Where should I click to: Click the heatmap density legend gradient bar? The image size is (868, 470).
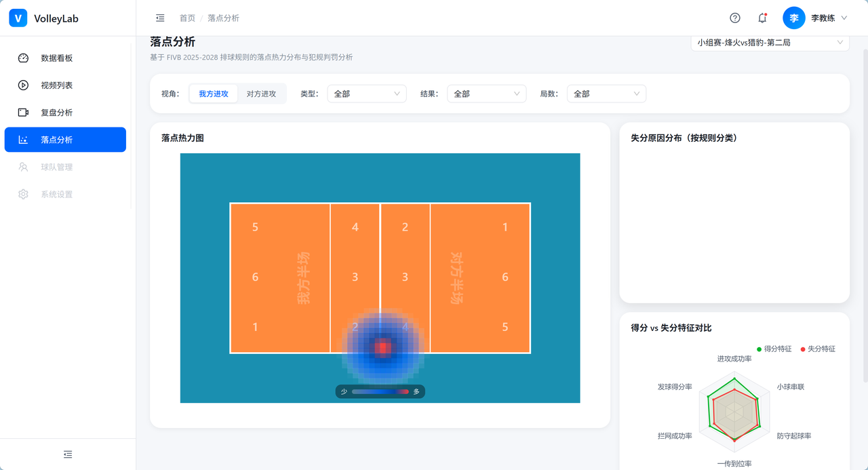click(x=380, y=391)
